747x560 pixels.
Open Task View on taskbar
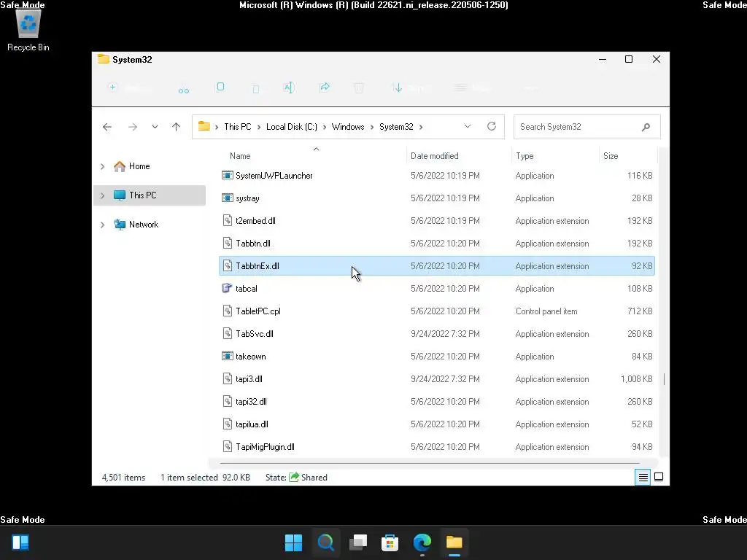click(x=358, y=542)
